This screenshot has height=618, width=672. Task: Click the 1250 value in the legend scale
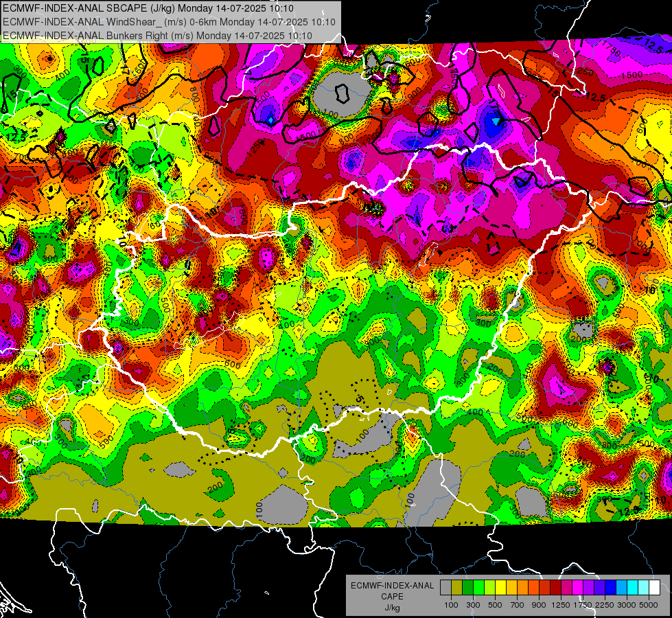pos(561,605)
